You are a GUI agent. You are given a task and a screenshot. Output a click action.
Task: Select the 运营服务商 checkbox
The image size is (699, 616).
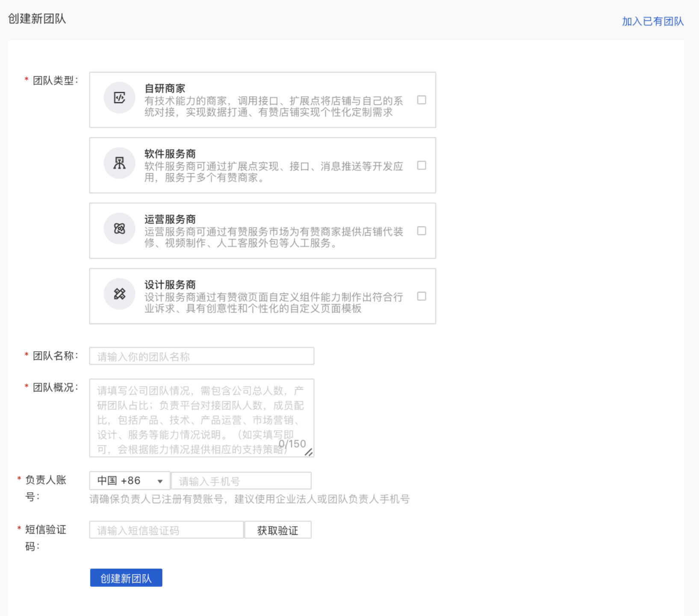(x=422, y=231)
